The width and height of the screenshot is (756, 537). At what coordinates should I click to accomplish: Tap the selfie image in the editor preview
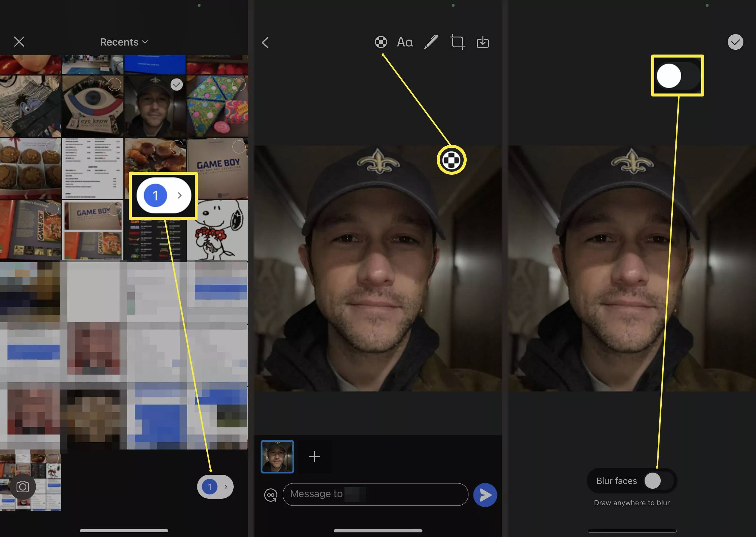click(378, 268)
